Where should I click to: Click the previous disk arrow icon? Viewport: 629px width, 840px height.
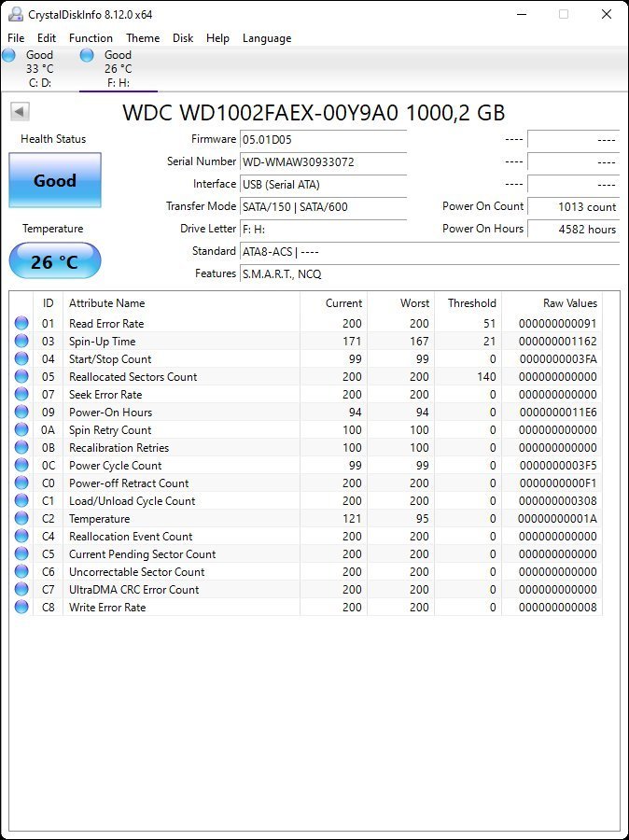pos(20,113)
